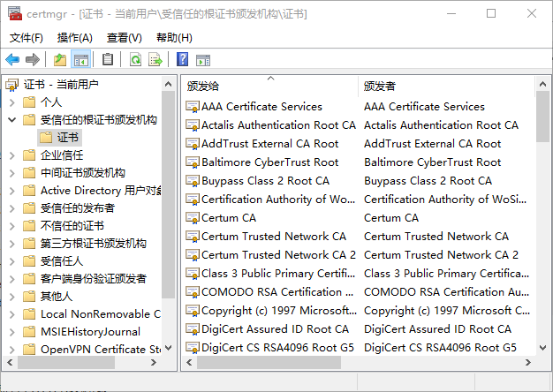Toggle the show/hide console tree icon
The width and height of the screenshot is (553, 392).
pyautogui.click(x=80, y=59)
